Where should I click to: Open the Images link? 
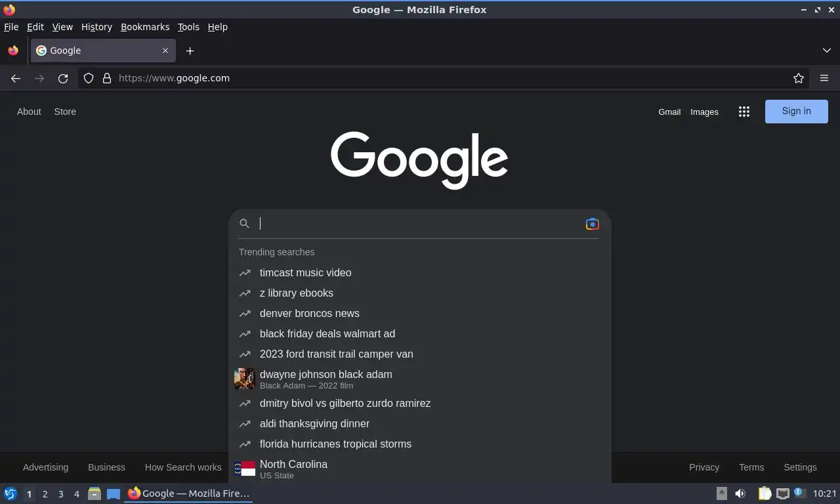pos(704,112)
